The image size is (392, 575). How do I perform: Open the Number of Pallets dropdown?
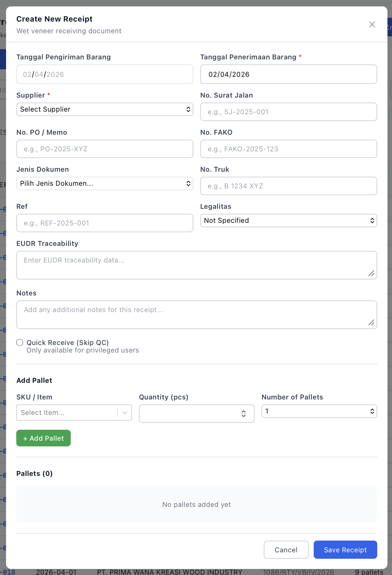[x=319, y=411]
